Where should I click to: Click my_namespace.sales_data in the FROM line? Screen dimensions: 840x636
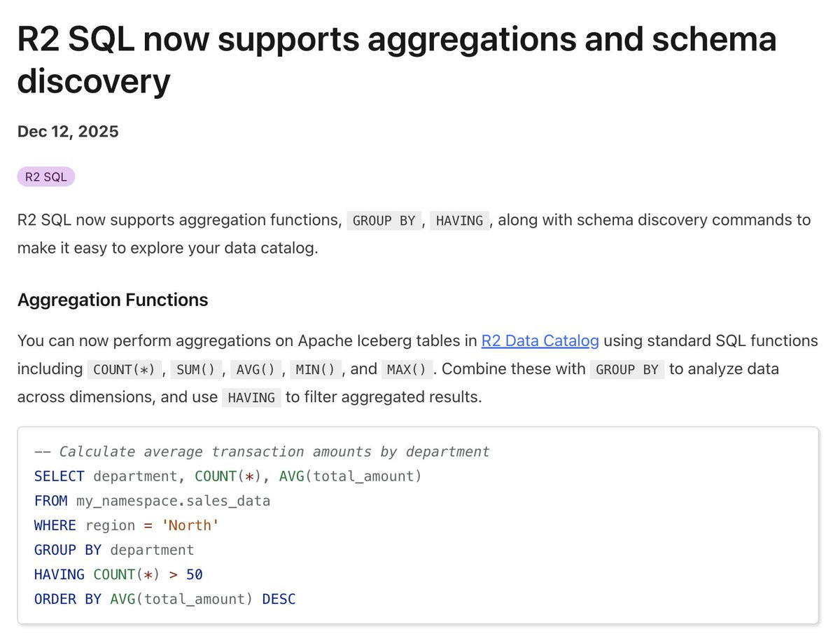coord(173,501)
